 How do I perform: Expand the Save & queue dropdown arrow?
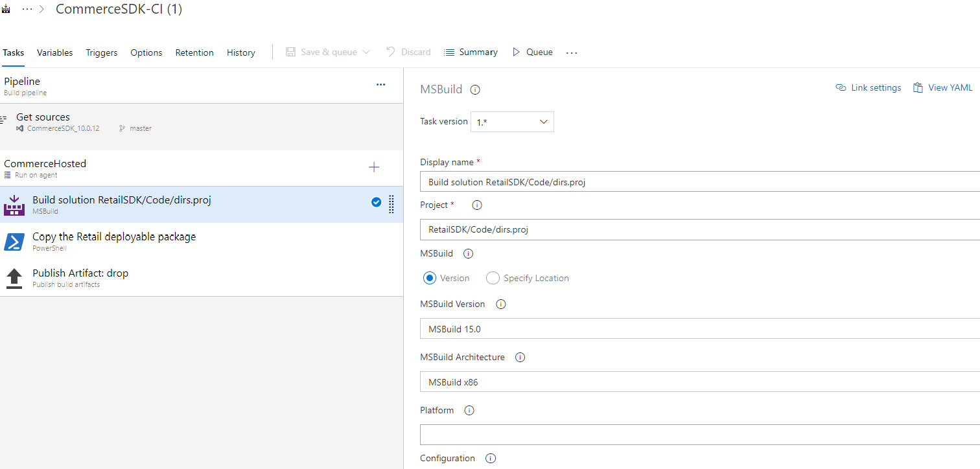pyautogui.click(x=366, y=52)
